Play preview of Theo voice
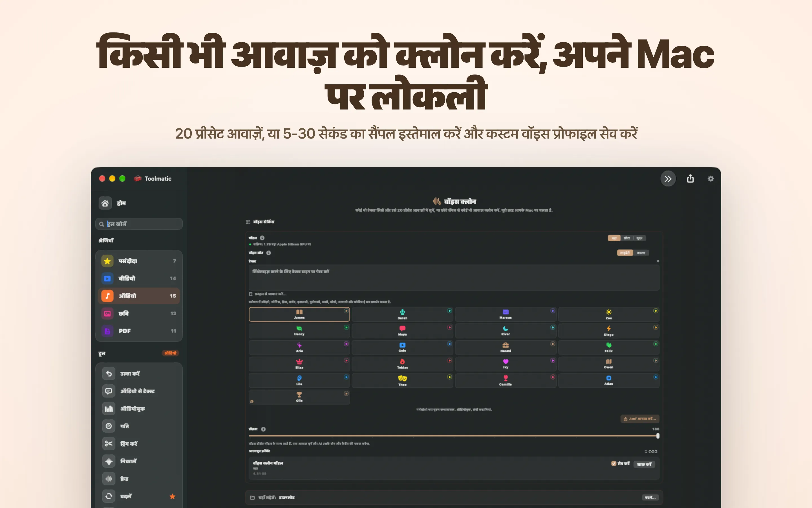Screen dimensions: 812x508 [449, 377]
